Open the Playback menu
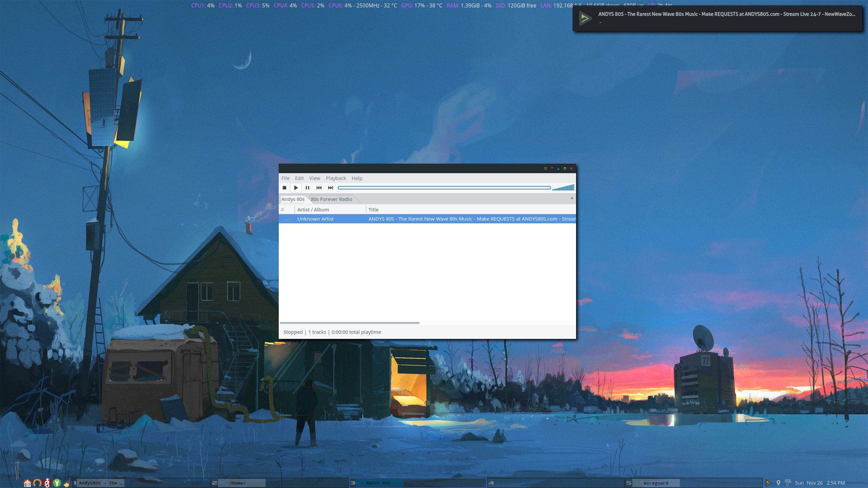The height and width of the screenshot is (488, 868). pyautogui.click(x=336, y=178)
